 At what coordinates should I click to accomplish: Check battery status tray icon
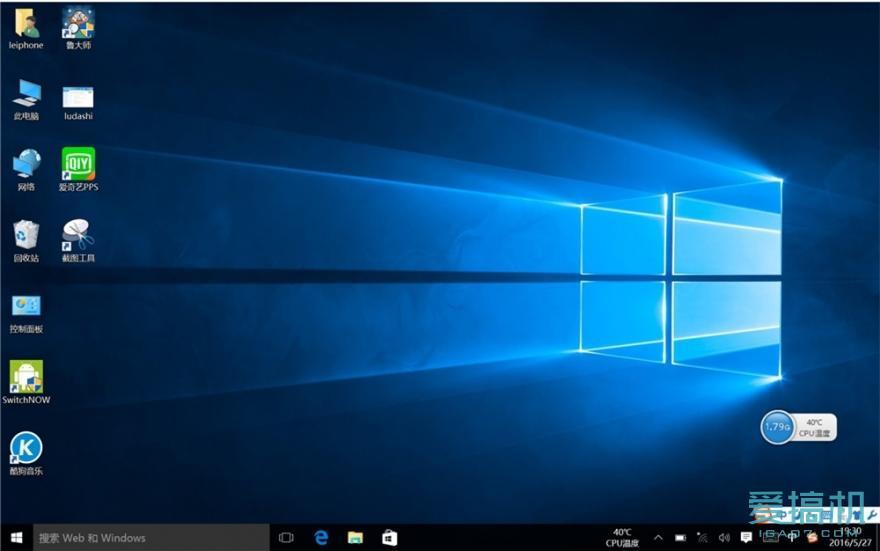(680, 538)
